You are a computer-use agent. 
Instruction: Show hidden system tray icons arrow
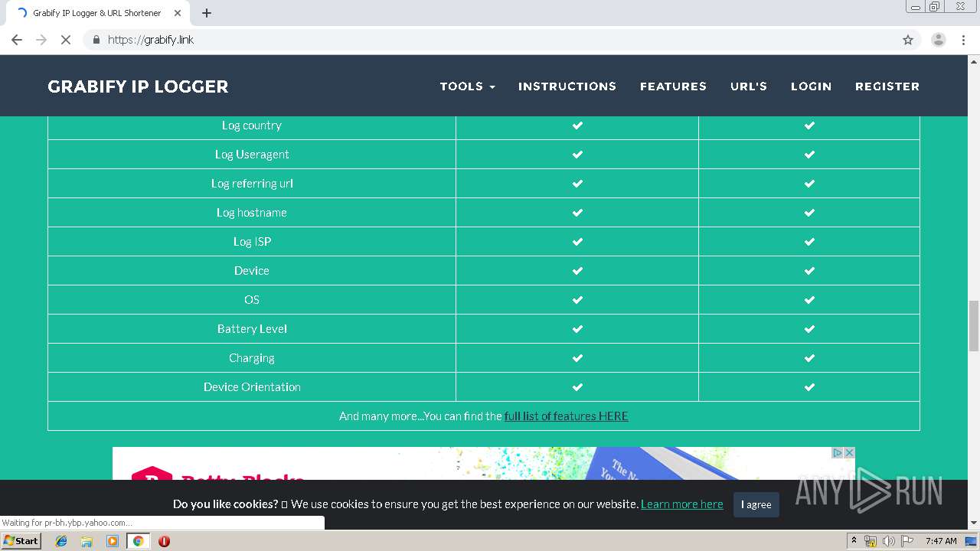854,541
